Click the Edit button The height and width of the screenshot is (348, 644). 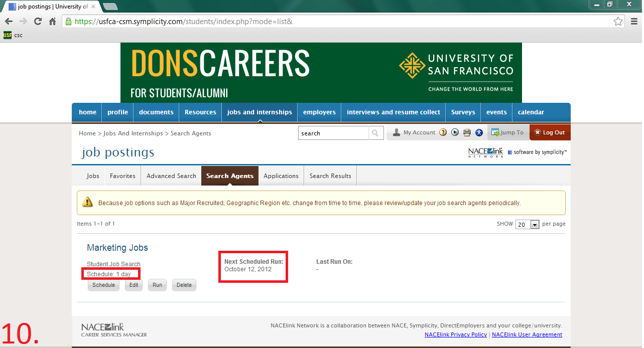(x=134, y=285)
